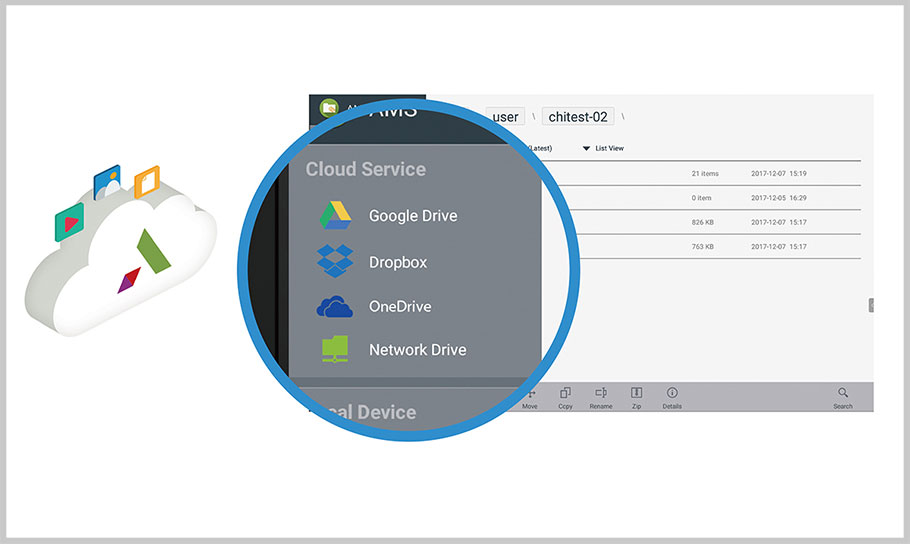The image size is (910, 544).
Task: Select the Cloud Service section header
Action: pyautogui.click(x=365, y=169)
